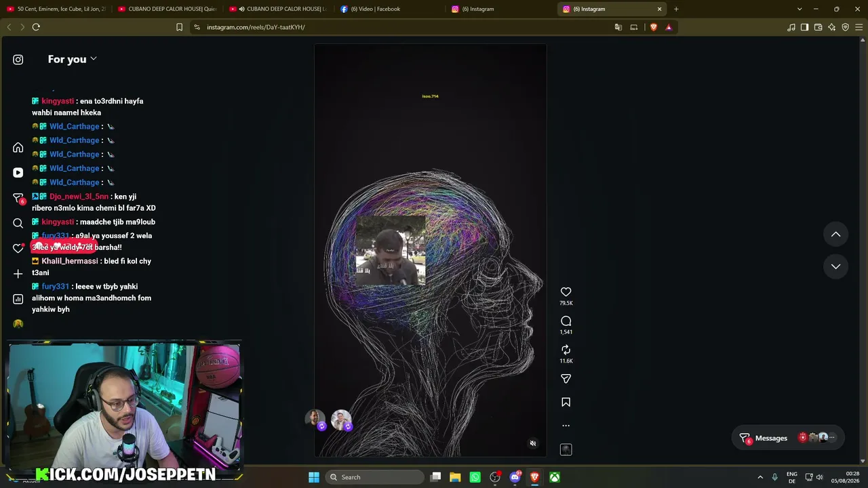Screen dimensions: 868x488
Task: Open the reel's comments
Action: (x=566, y=321)
